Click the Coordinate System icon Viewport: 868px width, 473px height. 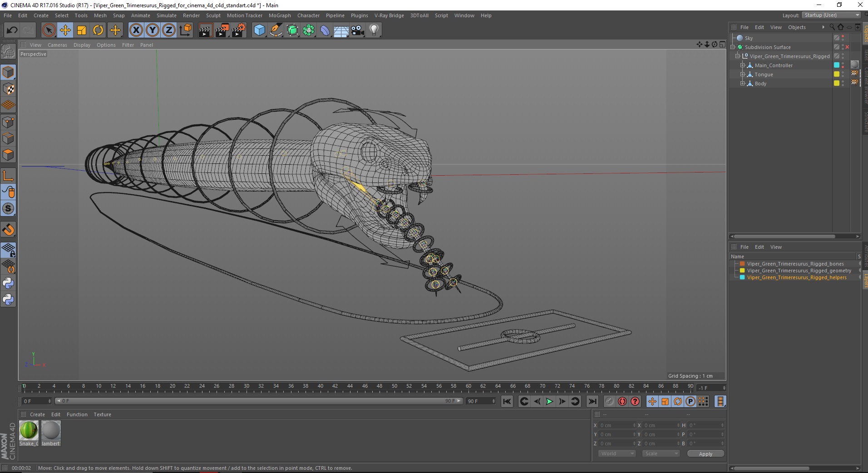click(185, 30)
